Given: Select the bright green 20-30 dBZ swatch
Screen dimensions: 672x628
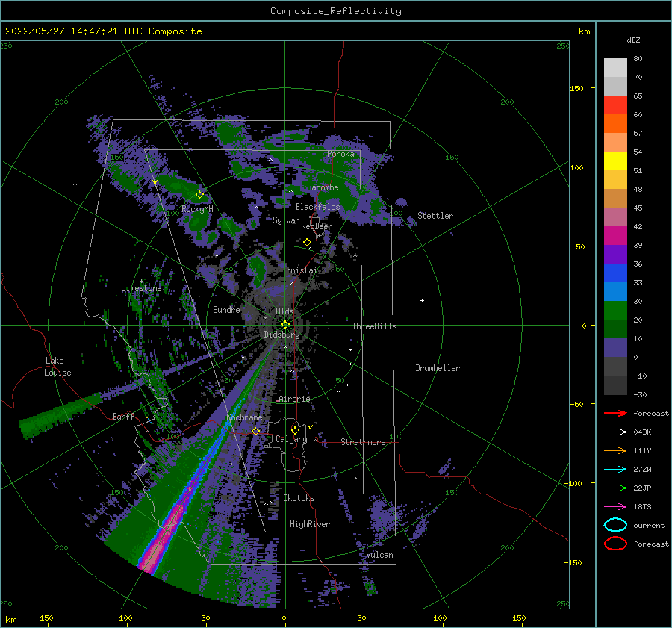Looking at the screenshot, I should (x=615, y=311).
